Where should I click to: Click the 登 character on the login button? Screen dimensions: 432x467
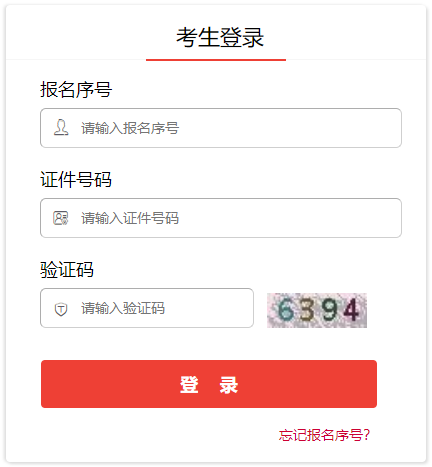189,384
